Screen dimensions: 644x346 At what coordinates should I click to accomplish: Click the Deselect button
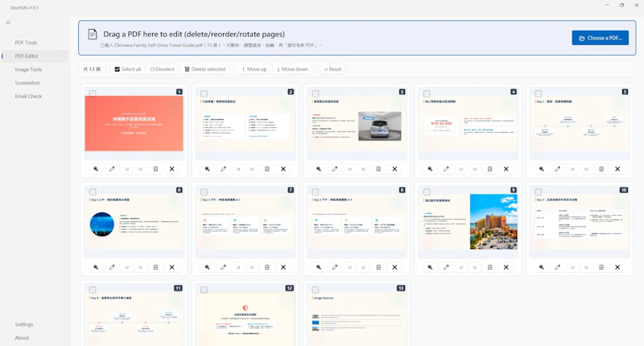[163, 69]
